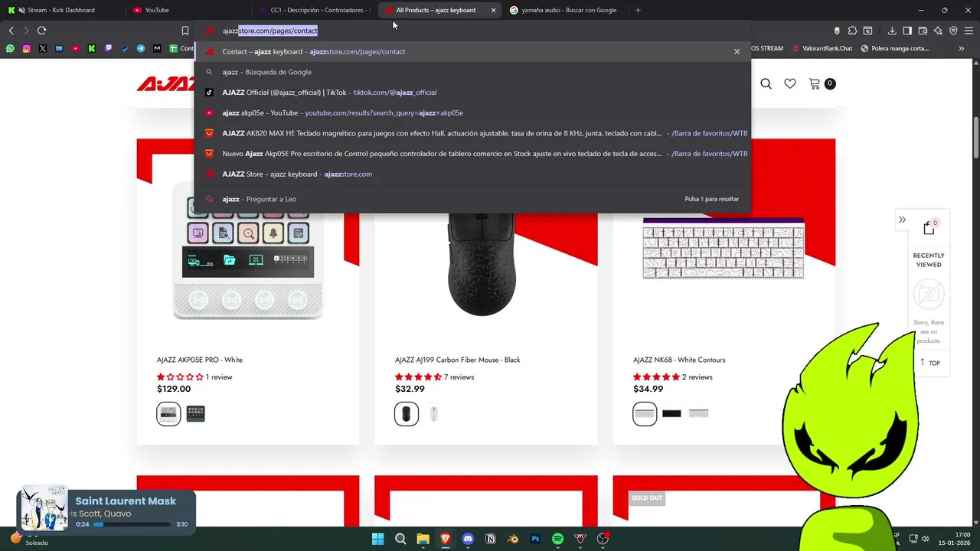980x551 pixels.
Task: Click the Saint Laurent Mask song progress bar
Action: click(132, 524)
